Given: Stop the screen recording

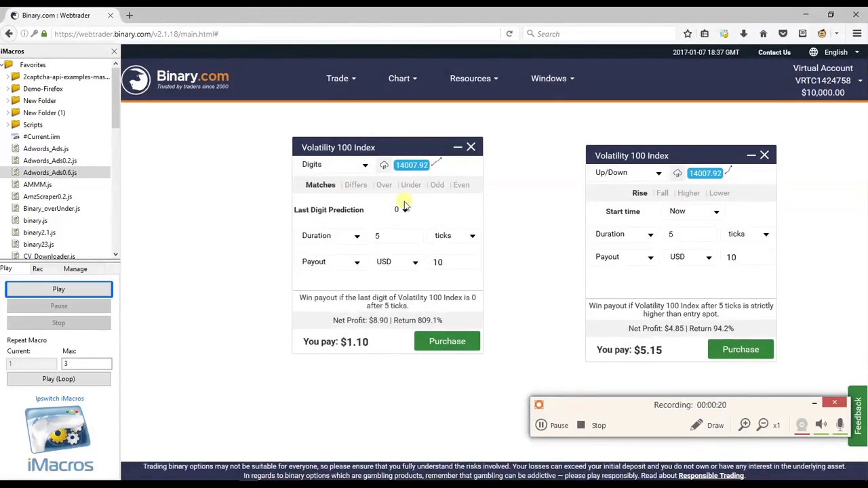Looking at the screenshot, I should (x=591, y=425).
